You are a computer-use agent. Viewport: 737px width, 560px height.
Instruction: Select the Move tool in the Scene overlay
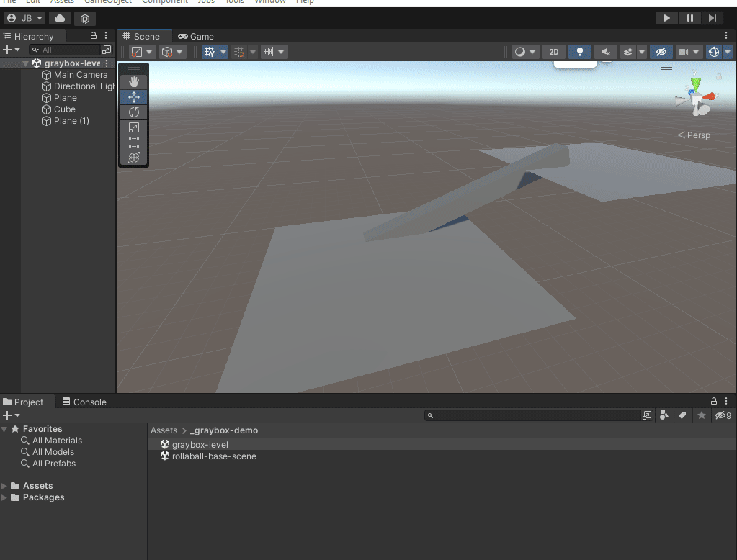pos(134,97)
